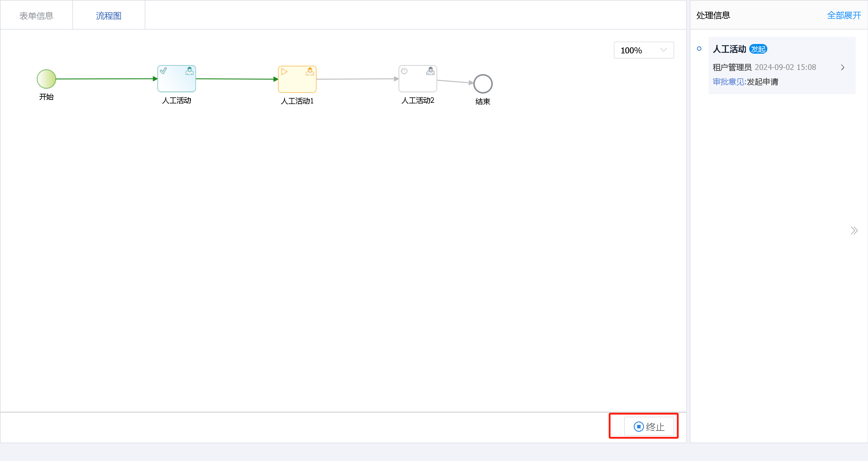The image size is (868, 461).
Task: Click the user icon on 人工活动1 node
Action: click(x=309, y=71)
